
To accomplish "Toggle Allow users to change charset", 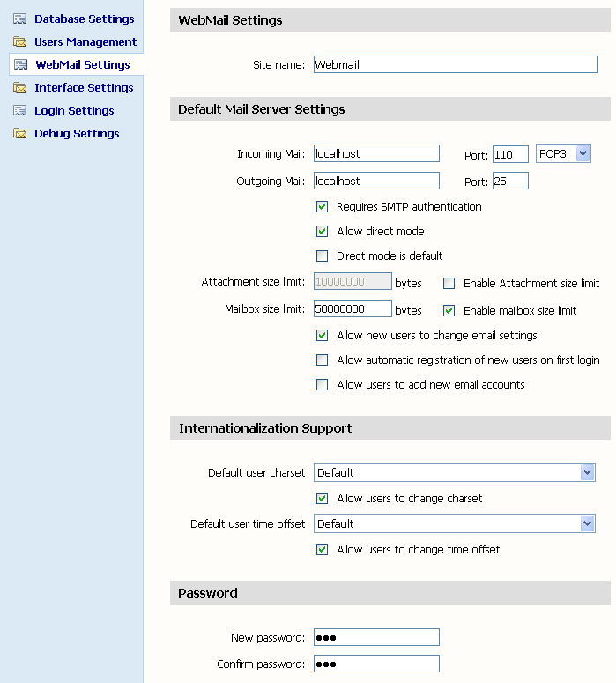I will (x=322, y=499).
